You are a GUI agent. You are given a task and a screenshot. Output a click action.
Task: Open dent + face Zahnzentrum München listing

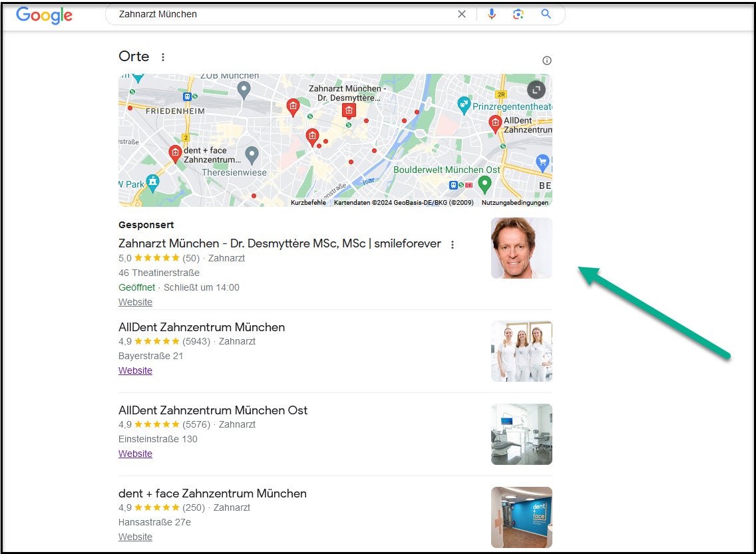(x=213, y=493)
